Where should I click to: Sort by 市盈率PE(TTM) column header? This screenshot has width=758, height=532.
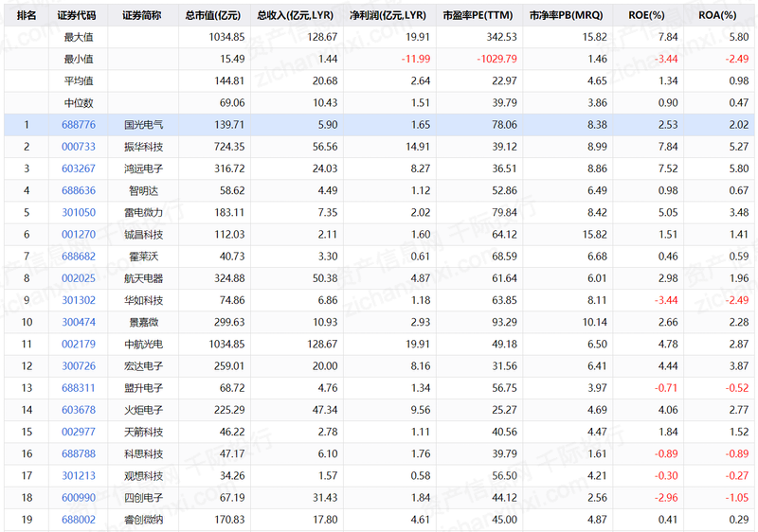(x=478, y=15)
